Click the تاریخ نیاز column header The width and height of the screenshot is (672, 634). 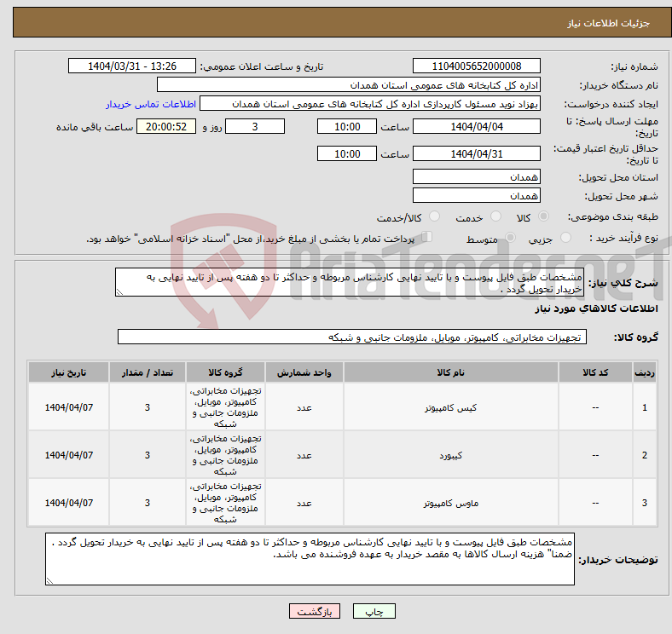click(68, 372)
